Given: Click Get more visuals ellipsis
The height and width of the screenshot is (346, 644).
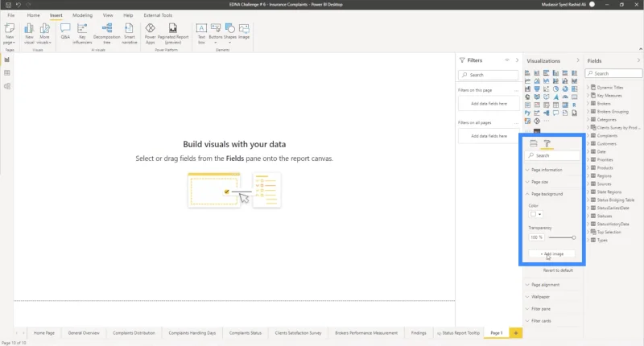Looking at the screenshot, I should tap(547, 121).
